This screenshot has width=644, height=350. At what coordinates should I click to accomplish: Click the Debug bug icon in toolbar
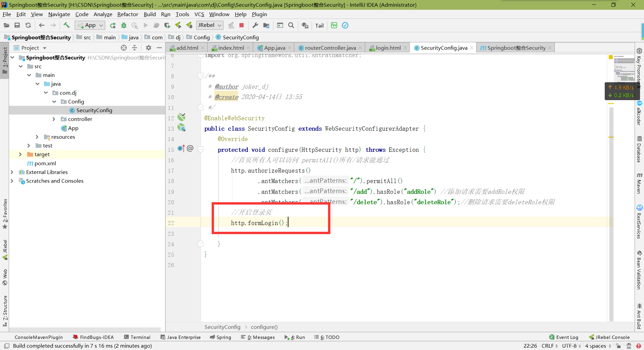click(124, 25)
